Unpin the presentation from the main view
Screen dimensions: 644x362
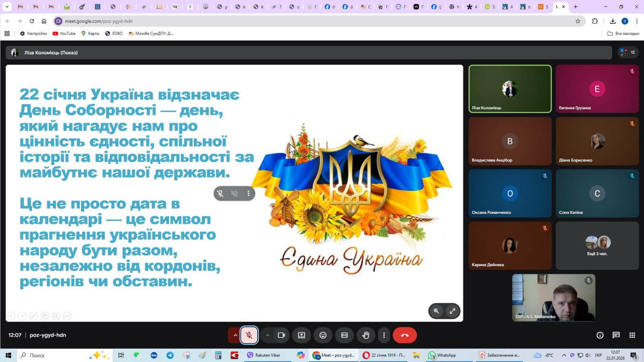pos(220,194)
